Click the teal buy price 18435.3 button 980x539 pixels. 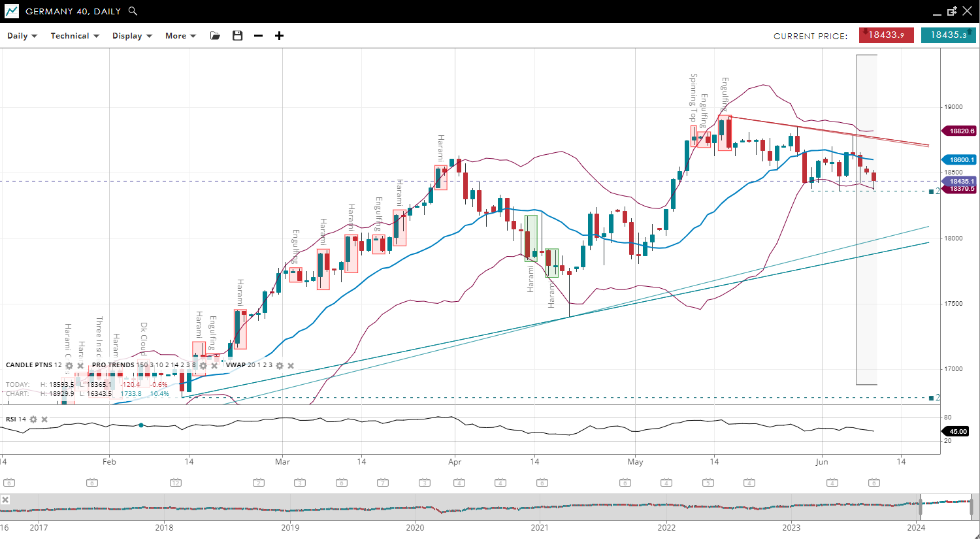[948, 35]
